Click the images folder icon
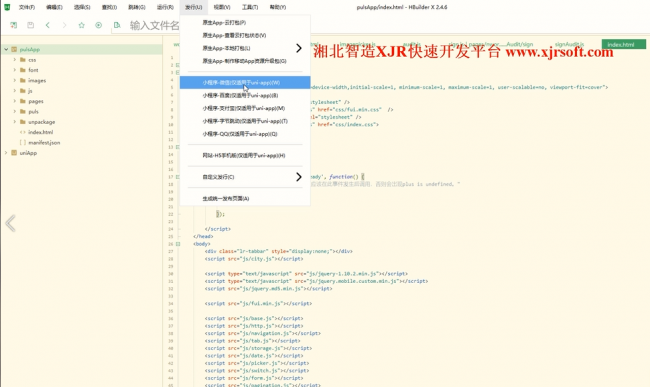650x387 pixels. pos(23,80)
